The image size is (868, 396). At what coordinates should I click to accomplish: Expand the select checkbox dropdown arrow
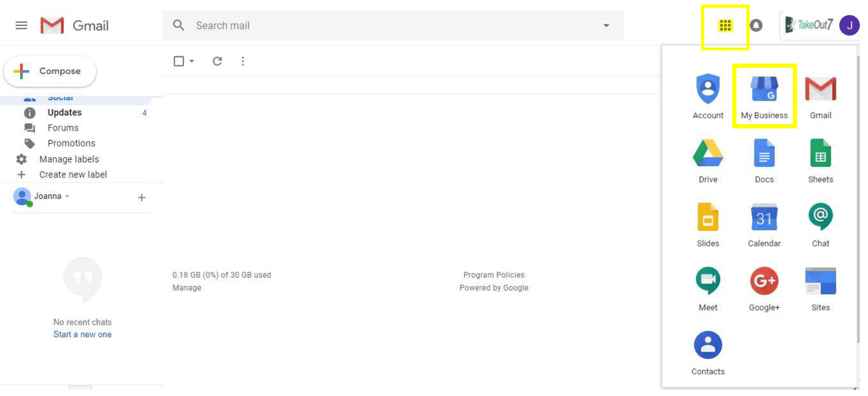tap(191, 61)
